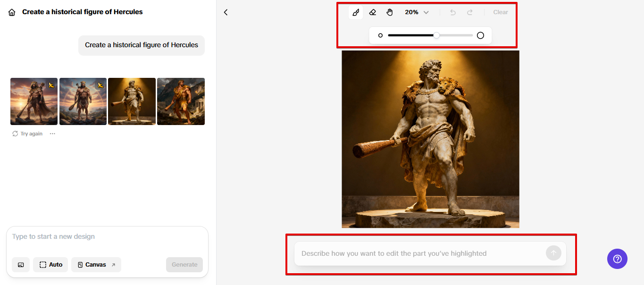The image size is (644, 285).
Task: Click the upload image icon button
Action: pyautogui.click(x=21, y=265)
